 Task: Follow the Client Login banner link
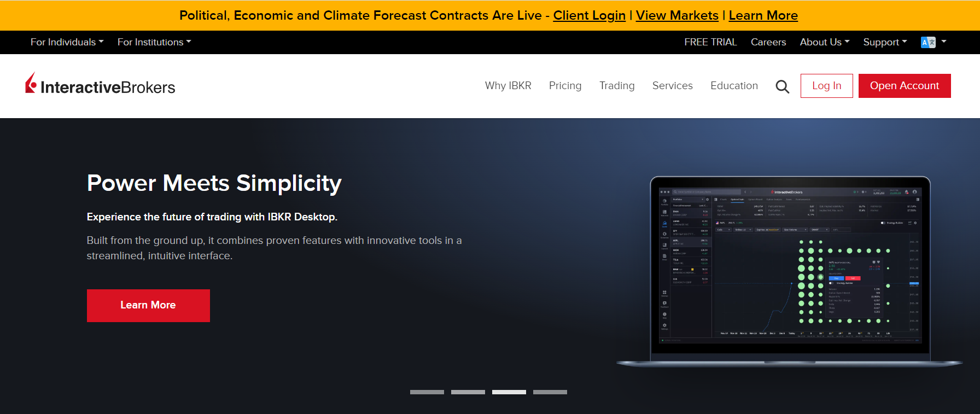[x=589, y=15]
